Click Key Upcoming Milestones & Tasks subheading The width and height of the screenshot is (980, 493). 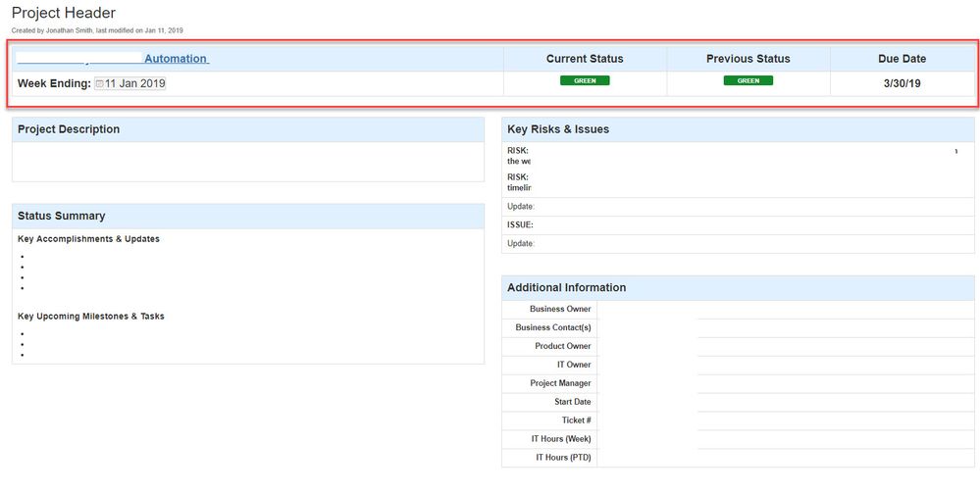(x=91, y=317)
